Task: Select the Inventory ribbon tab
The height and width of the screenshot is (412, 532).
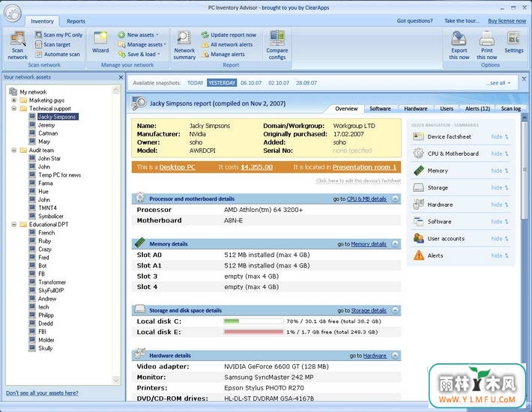Action: 42,21
